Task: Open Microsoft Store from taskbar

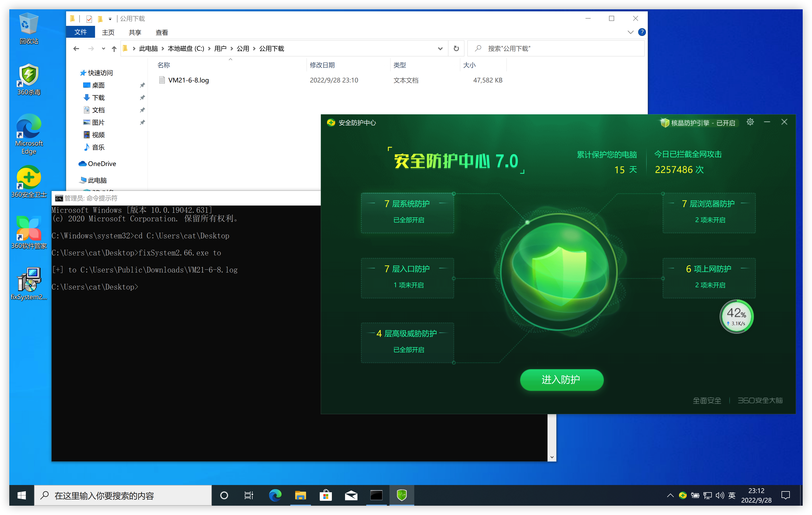Action: 325,495
